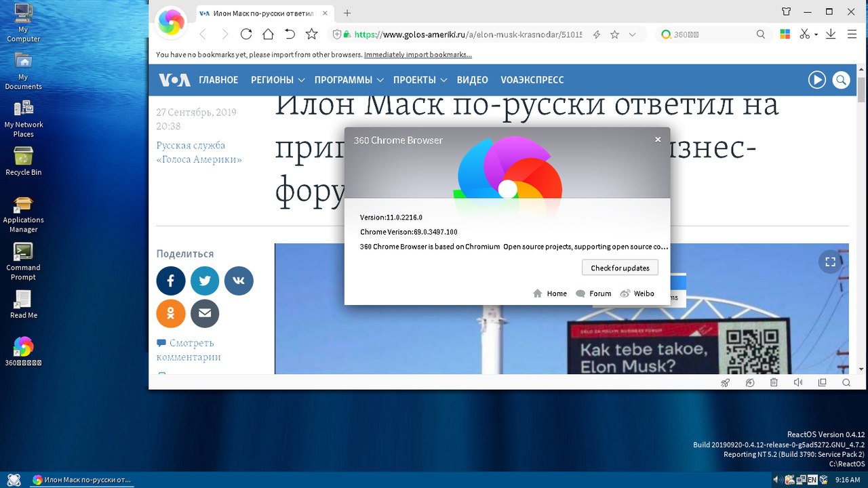The width and height of the screenshot is (868, 488).
Task: Click the favorites star next to home
Action: click(x=311, y=34)
